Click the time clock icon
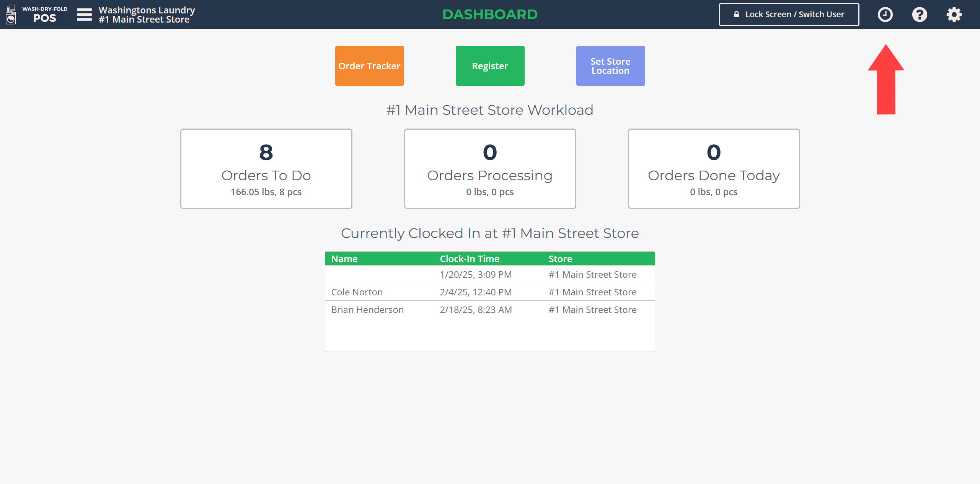The width and height of the screenshot is (980, 484). (x=885, y=15)
